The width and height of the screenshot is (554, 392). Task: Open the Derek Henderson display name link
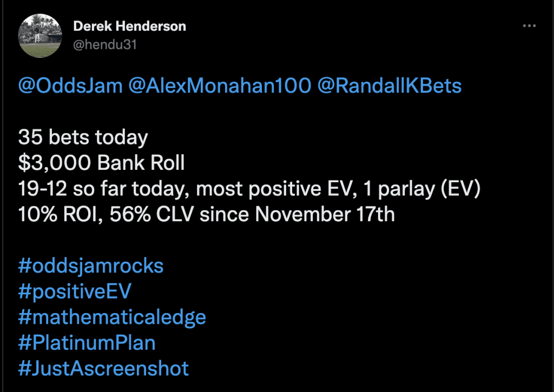[x=129, y=26]
